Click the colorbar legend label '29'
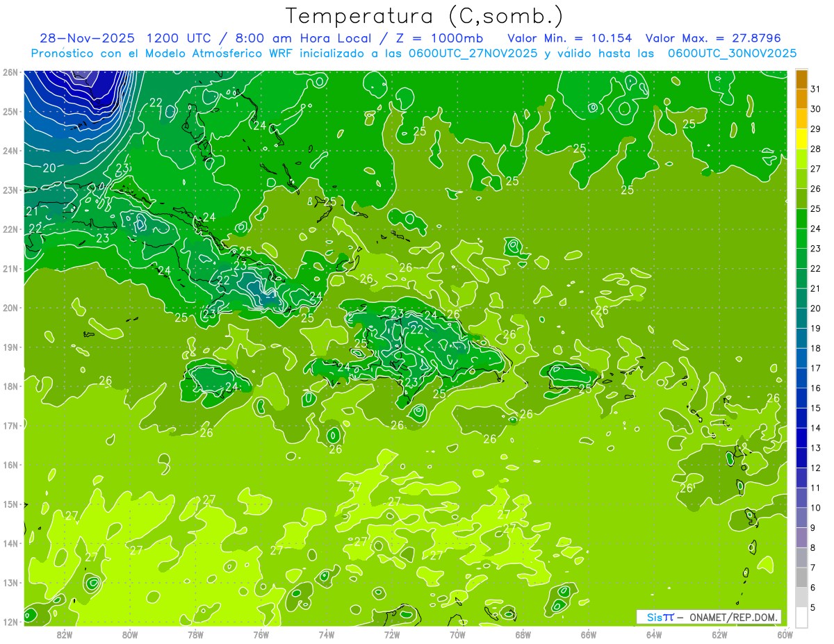The image size is (834, 644). (816, 129)
